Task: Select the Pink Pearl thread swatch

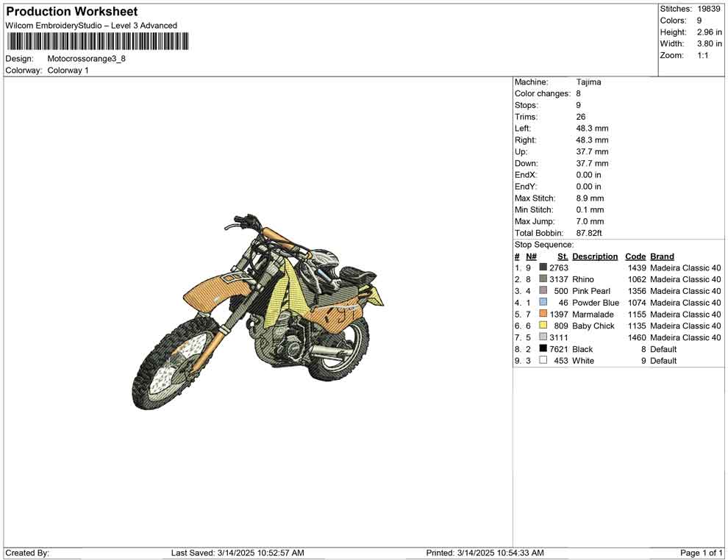Action: (x=543, y=290)
